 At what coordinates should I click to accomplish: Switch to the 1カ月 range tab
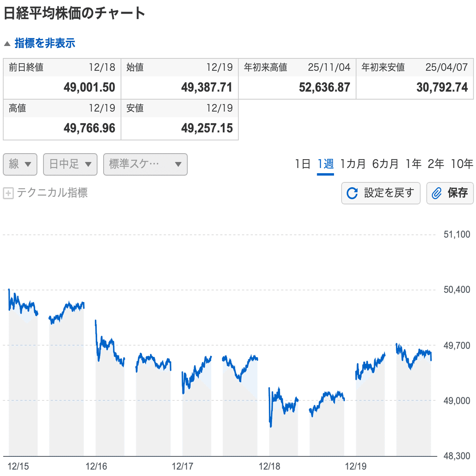353,164
